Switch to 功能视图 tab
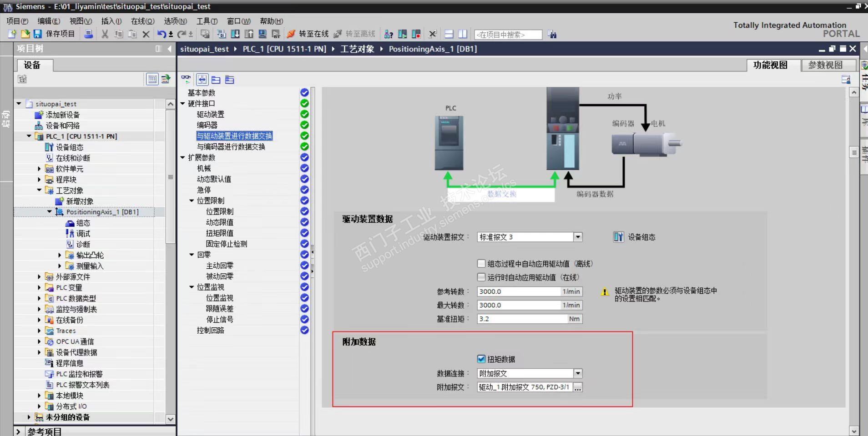868x436 pixels. [770, 65]
